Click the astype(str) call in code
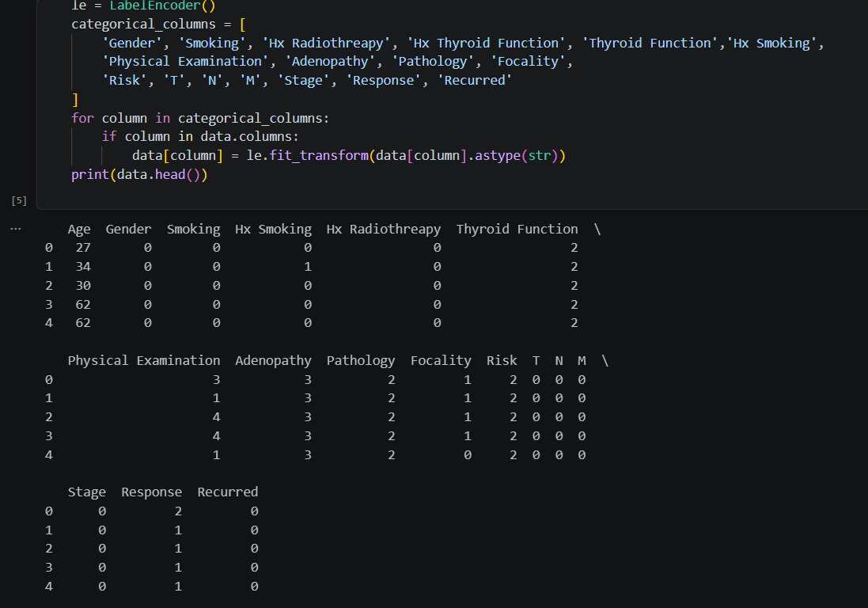Image resolution: width=868 pixels, height=608 pixels. pos(516,156)
